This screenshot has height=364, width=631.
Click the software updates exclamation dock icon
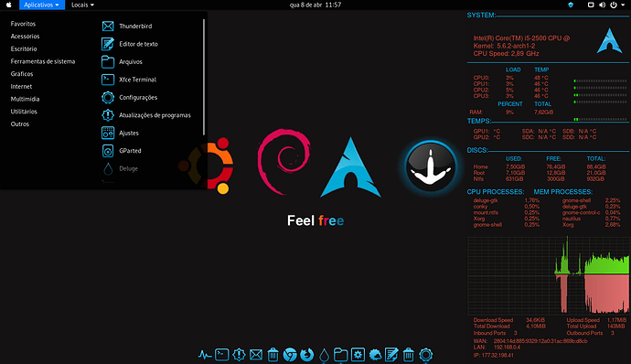[239, 355]
